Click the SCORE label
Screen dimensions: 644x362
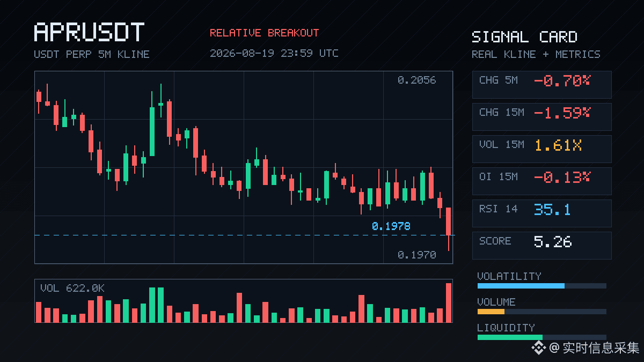tap(495, 241)
